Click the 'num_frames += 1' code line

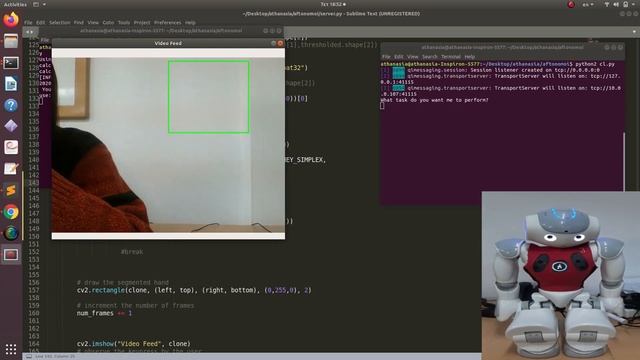104,313
